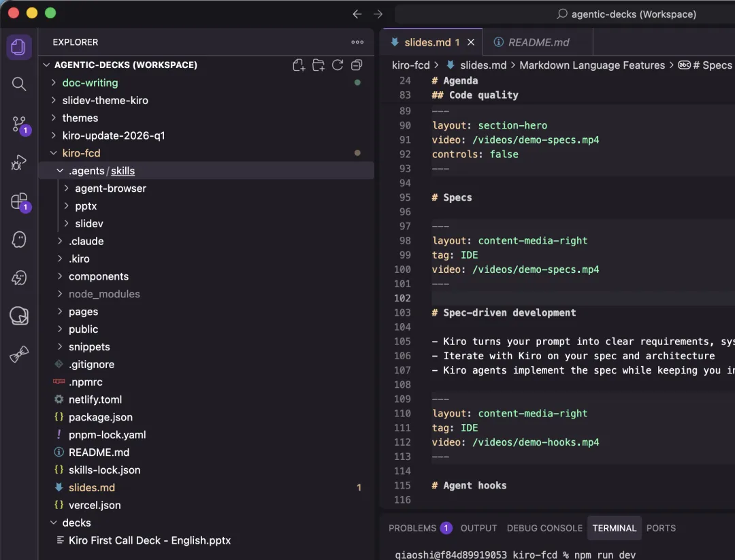Open Source Control view with badge
Screen dimensions: 735x560
coord(20,125)
